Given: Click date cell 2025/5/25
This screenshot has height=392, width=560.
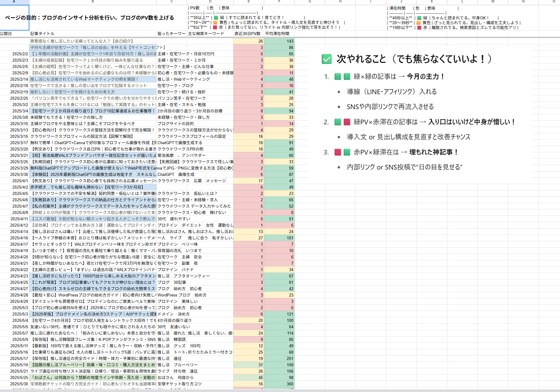Looking at the screenshot, I should click(15, 377).
